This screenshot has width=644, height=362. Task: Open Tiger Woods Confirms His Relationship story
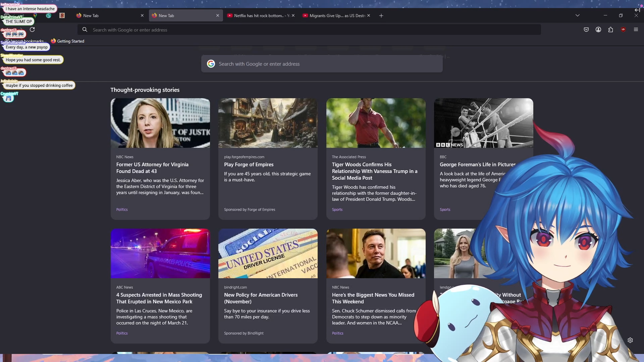375,171
